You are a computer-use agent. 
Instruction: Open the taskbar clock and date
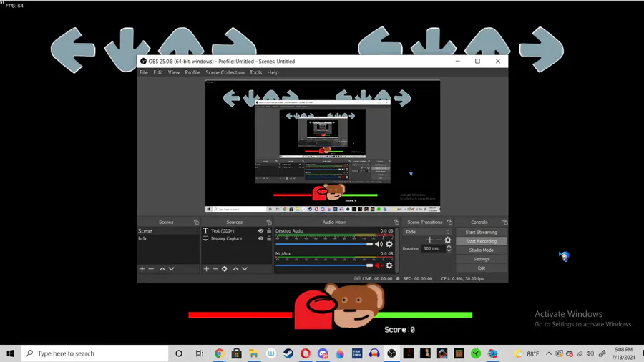pos(623,353)
